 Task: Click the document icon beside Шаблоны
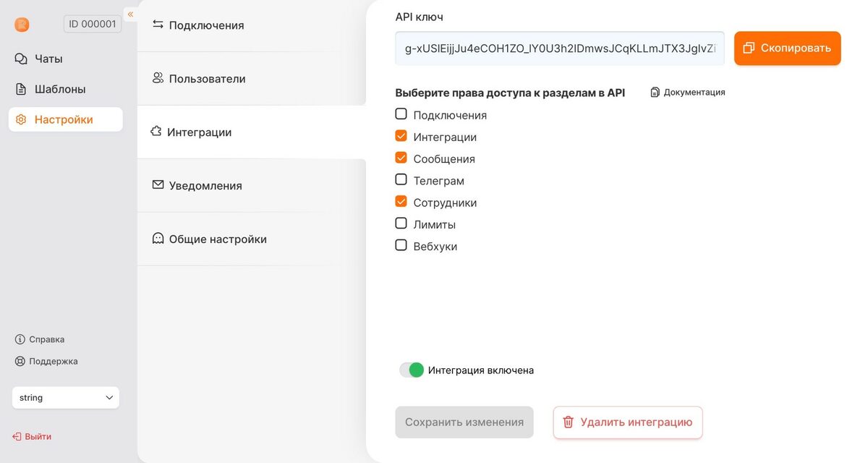pos(21,89)
